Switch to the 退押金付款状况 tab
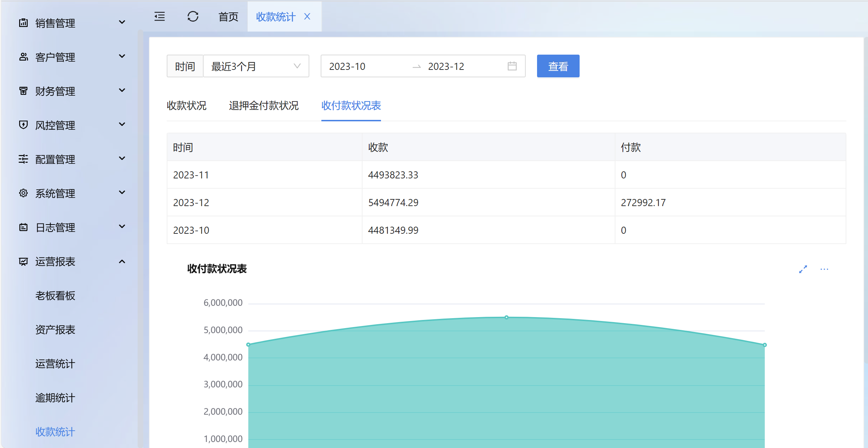The height and width of the screenshot is (448, 868). [264, 105]
